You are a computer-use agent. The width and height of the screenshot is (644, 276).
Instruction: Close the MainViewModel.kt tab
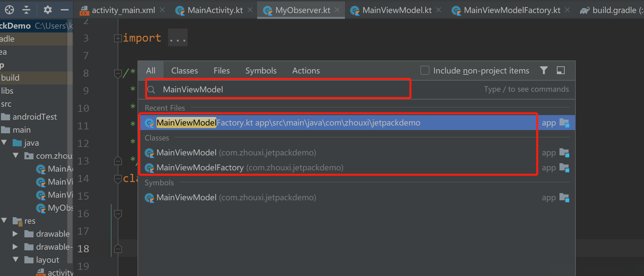coord(439,10)
